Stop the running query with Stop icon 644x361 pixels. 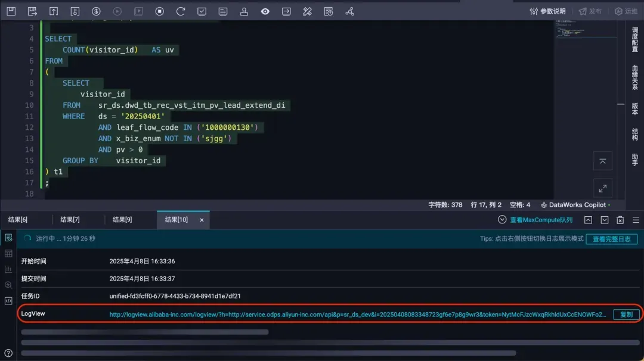pyautogui.click(x=159, y=11)
